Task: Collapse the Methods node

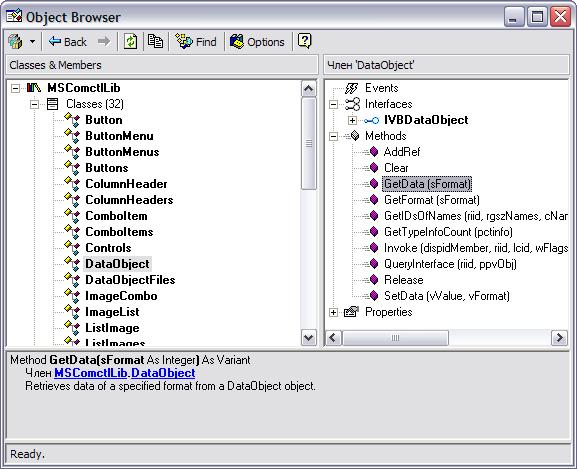Action: 333,136
